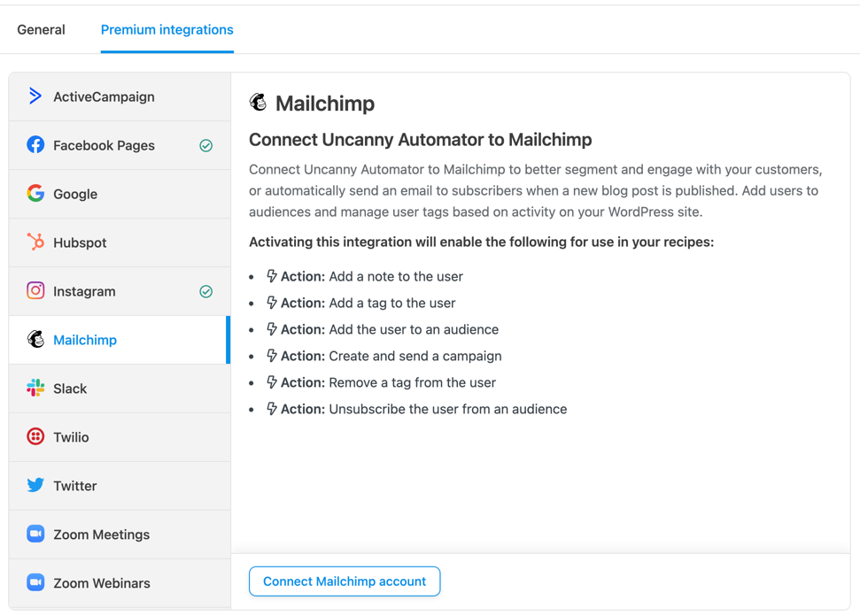Click the Zoom Webinars camera icon

(35, 582)
